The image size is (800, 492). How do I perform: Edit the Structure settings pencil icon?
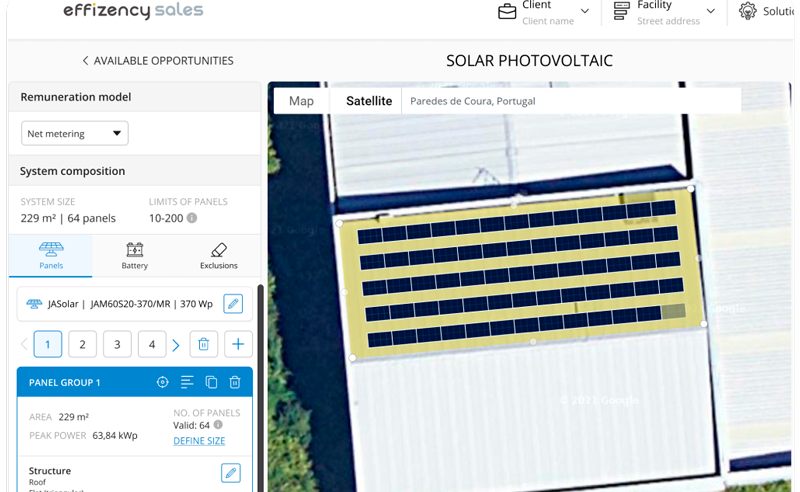pyautogui.click(x=230, y=473)
